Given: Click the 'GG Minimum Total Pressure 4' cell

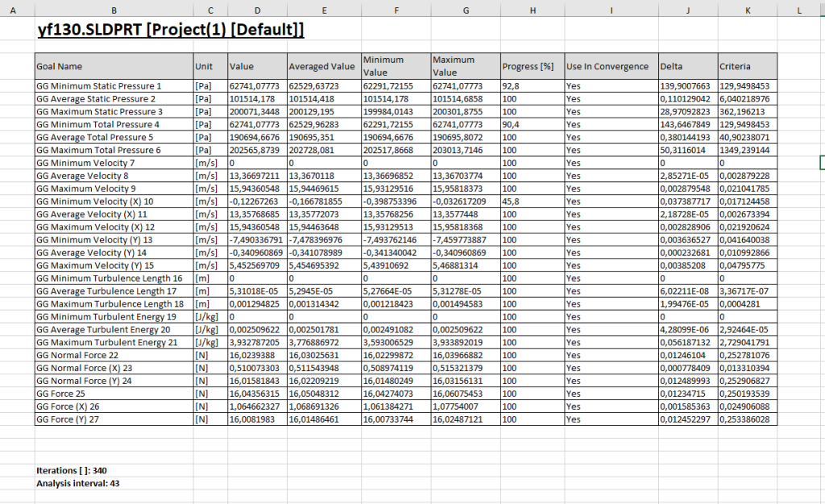Looking at the screenshot, I should pyautogui.click(x=114, y=125).
